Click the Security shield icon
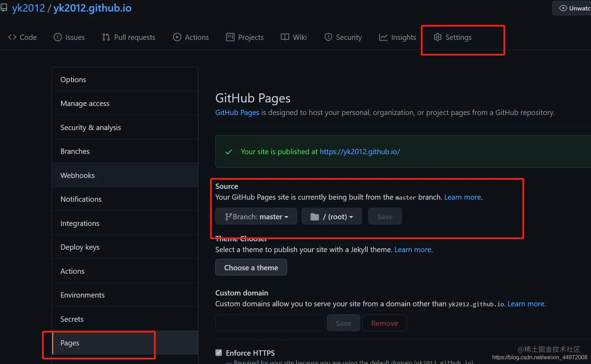Image resolution: width=591 pixels, height=364 pixels. click(328, 37)
